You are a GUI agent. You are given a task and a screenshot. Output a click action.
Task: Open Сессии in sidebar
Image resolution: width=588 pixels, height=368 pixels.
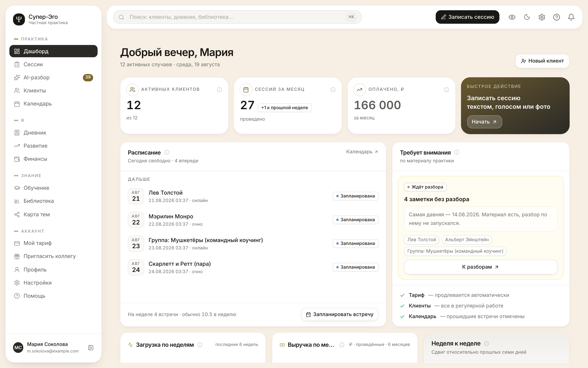[x=53, y=64]
